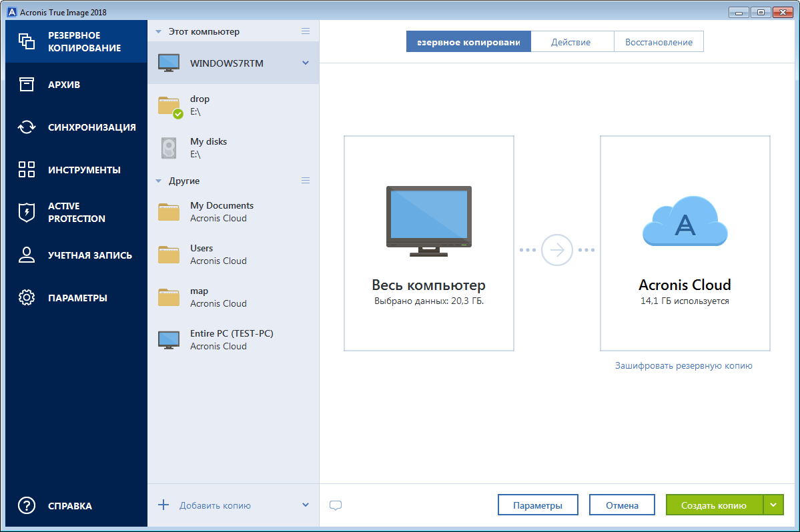The width and height of the screenshot is (800, 532).
Task: Open РЕЗЕРВНОЕ КОПИРОВАНИЕ in the sidebar
Action: tap(77, 41)
